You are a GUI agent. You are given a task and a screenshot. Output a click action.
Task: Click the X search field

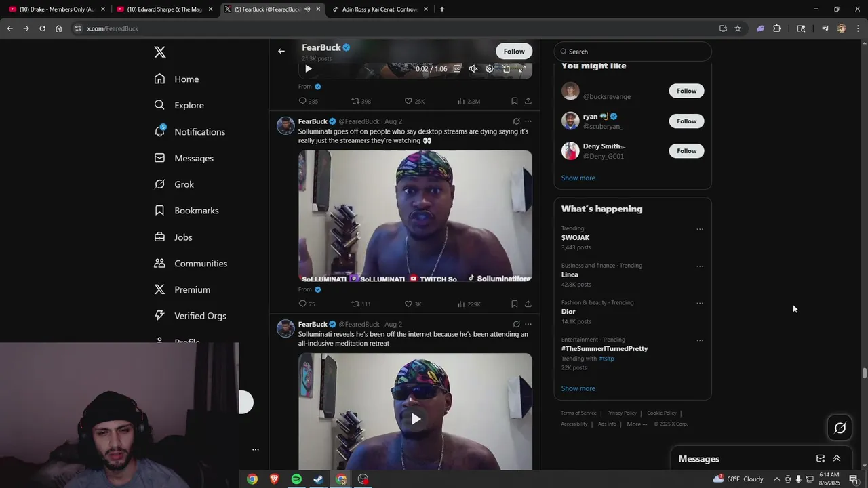(x=633, y=52)
